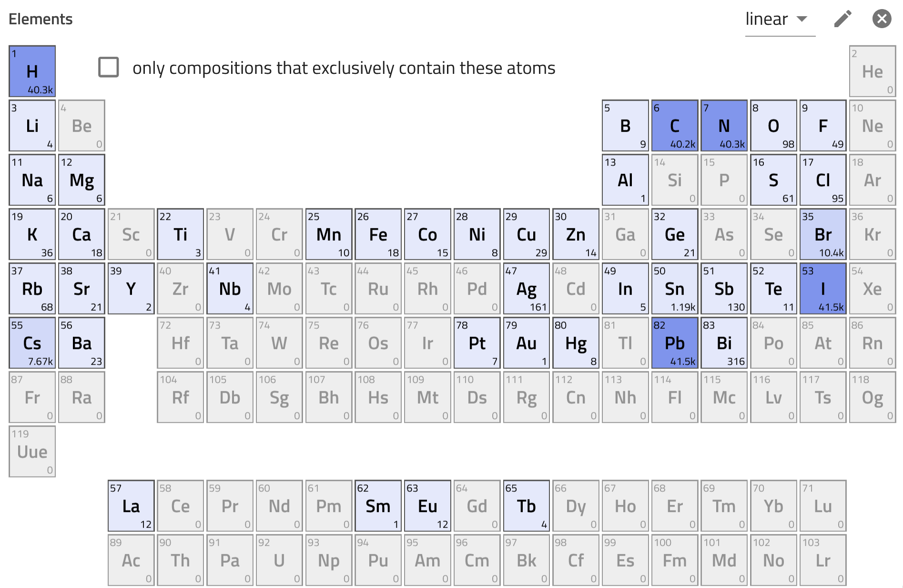Open the linear scale dropdown
This screenshot has height=588, width=903.
tap(780, 20)
